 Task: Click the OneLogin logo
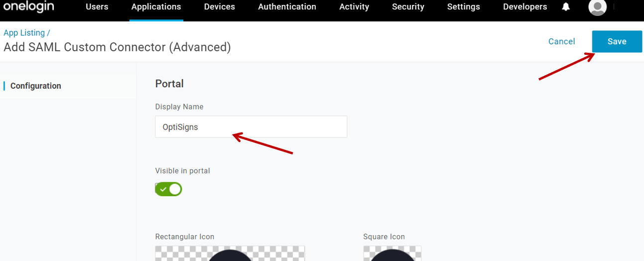(28, 7)
